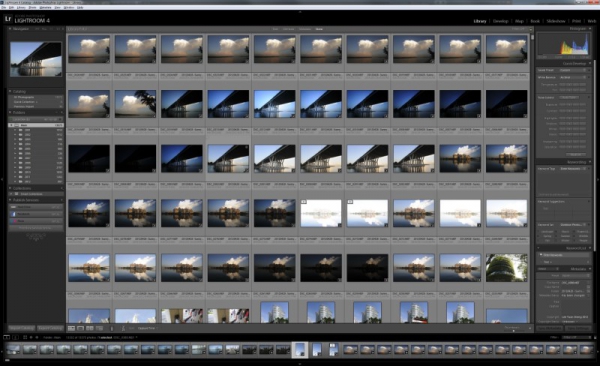Toggle the Library Filter lock icon
The height and width of the screenshot is (366, 600).
531,29
